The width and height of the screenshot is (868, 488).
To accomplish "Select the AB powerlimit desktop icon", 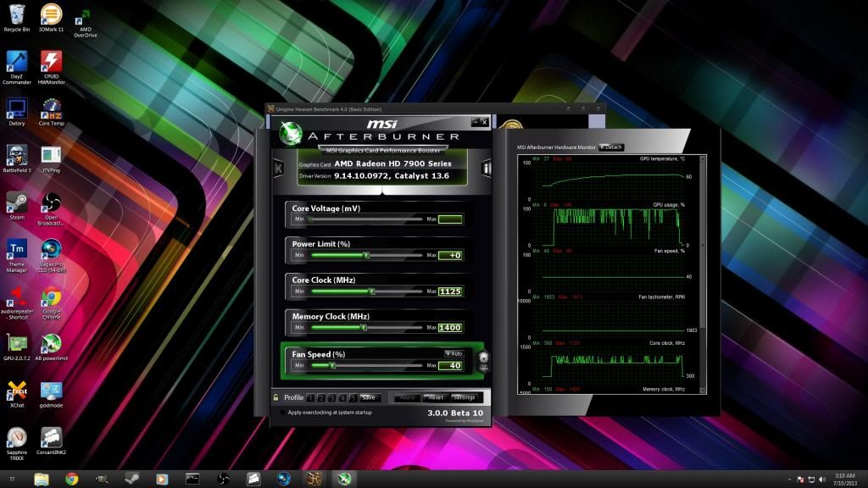I will 51,347.
